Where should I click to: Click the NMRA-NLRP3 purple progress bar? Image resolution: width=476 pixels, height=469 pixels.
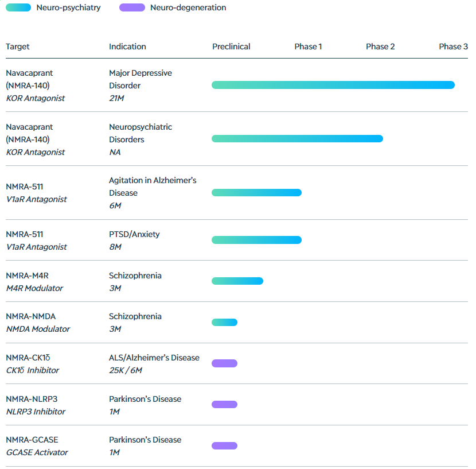(224, 405)
